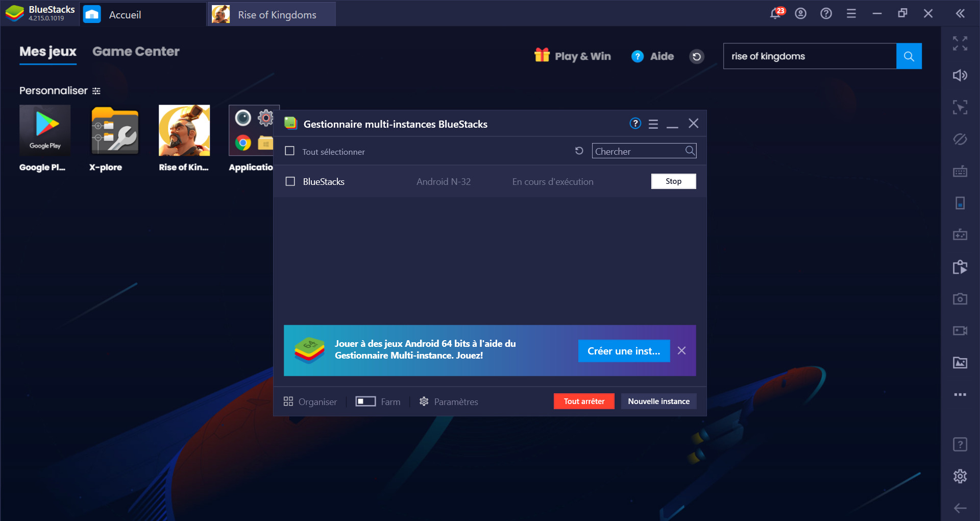Toggle fullscreen mode in right sidebar
This screenshot has width=980, height=521.
960,43
